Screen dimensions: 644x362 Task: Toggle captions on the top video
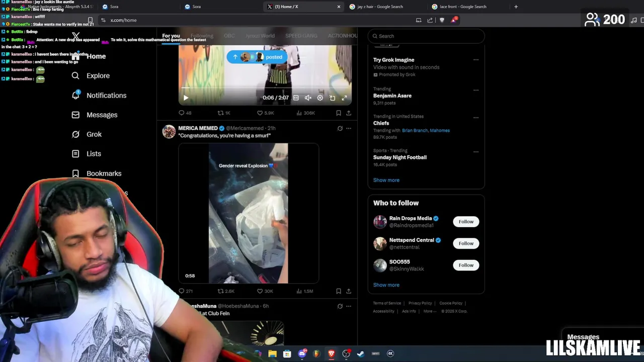tap(296, 98)
